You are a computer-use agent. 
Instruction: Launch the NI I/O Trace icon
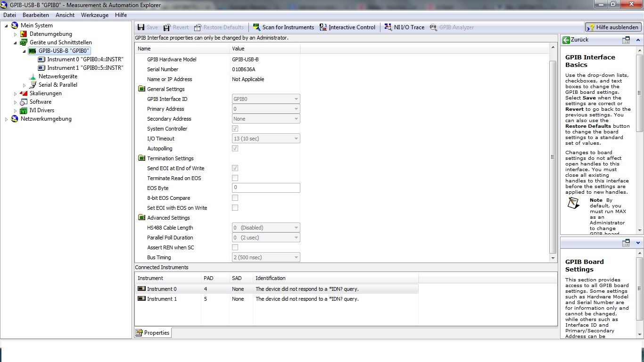pyautogui.click(x=388, y=27)
